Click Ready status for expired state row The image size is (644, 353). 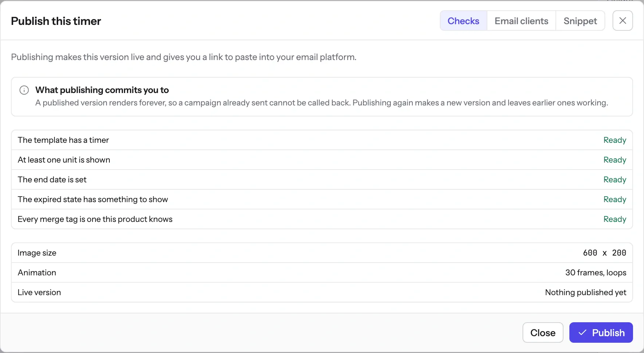(615, 199)
